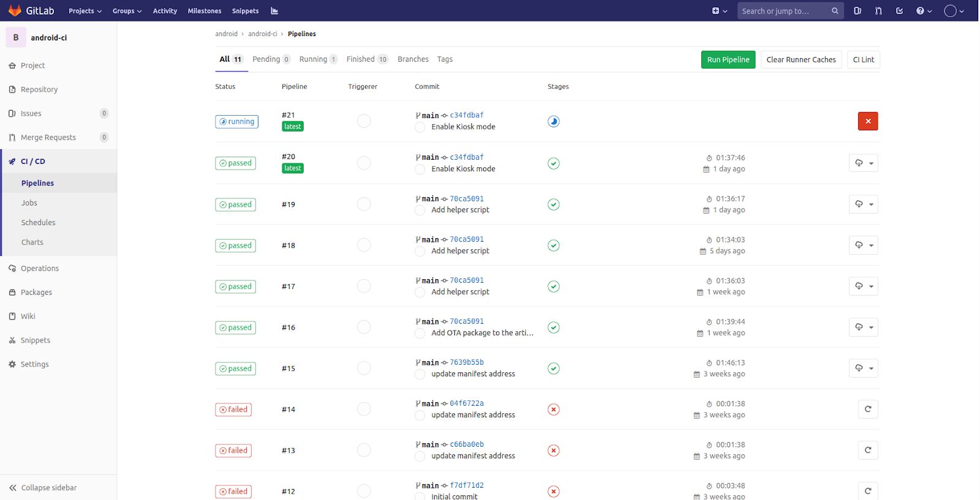Open the to-do list icon
The height and width of the screenshot is (500, 980).
point(899,11)
